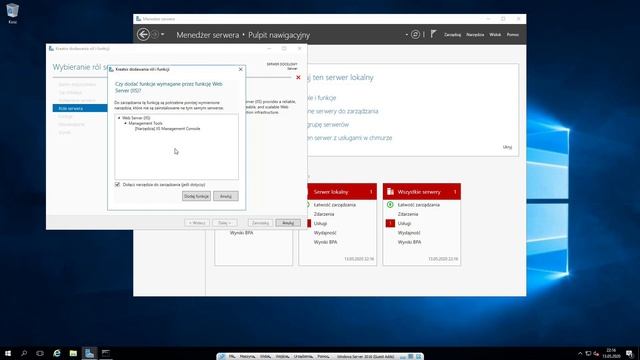Image resolution: width=640 pixels, height=360 pixels.
Task: Open the Windows Start menu
Action: (8, 353)
